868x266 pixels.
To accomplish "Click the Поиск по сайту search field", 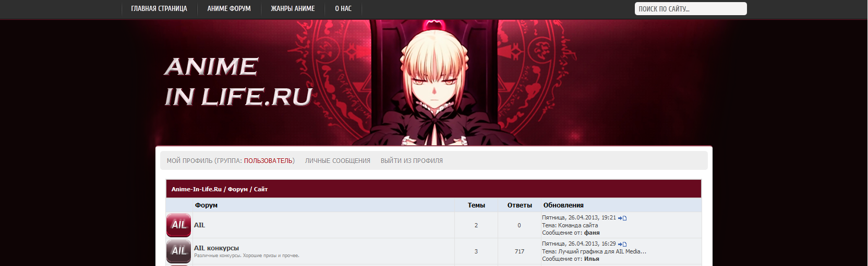I will [x=691, y=9].
